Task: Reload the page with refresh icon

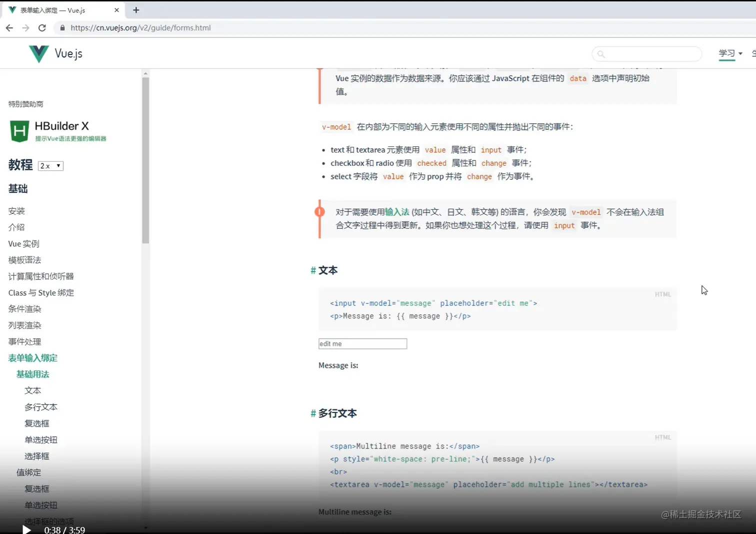Action: tap(42, 28)
